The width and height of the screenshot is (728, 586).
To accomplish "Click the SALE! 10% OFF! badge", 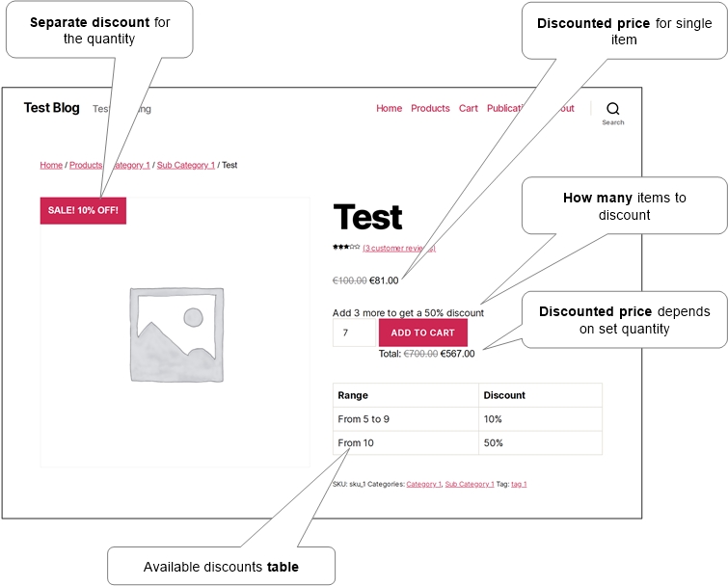I will click(83, 211).
